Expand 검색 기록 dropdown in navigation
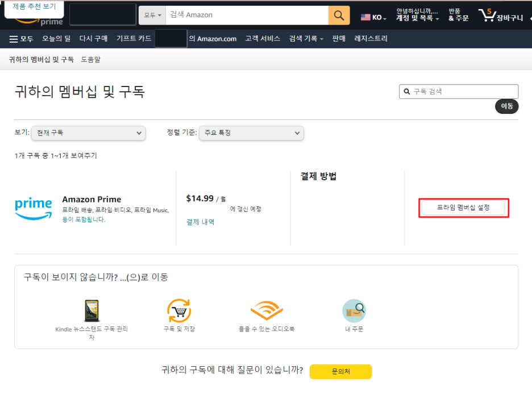Viewport: 532px width, 393px height. [x=306, y=39]
